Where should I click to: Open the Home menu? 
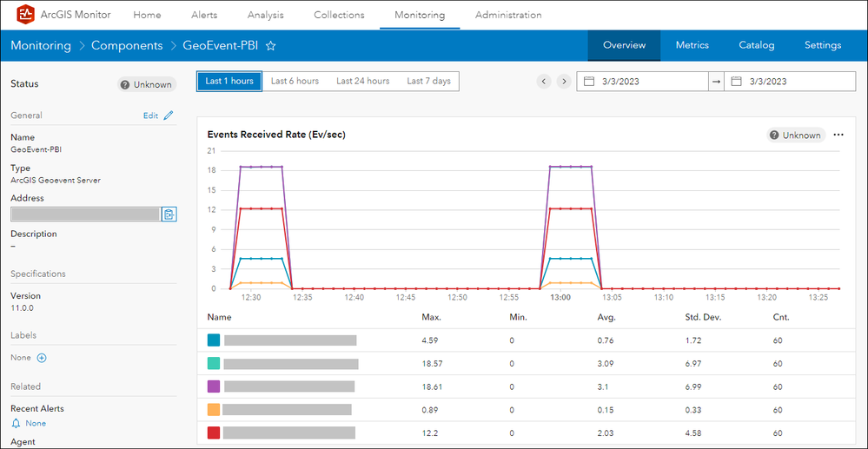point(147,15)
